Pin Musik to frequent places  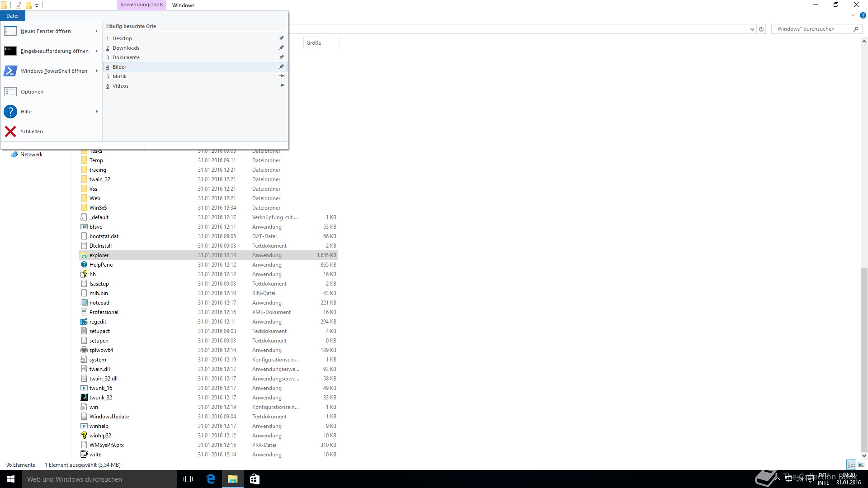282,76
